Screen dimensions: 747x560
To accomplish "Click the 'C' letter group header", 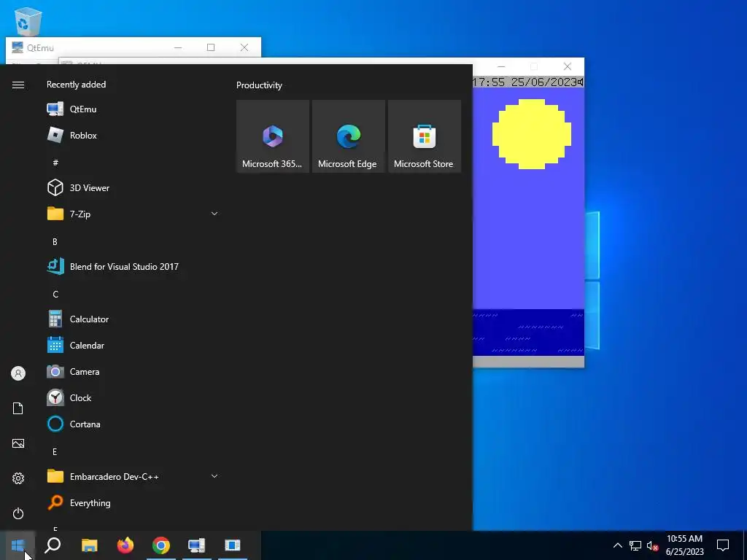I will click(x=55, y=294).
